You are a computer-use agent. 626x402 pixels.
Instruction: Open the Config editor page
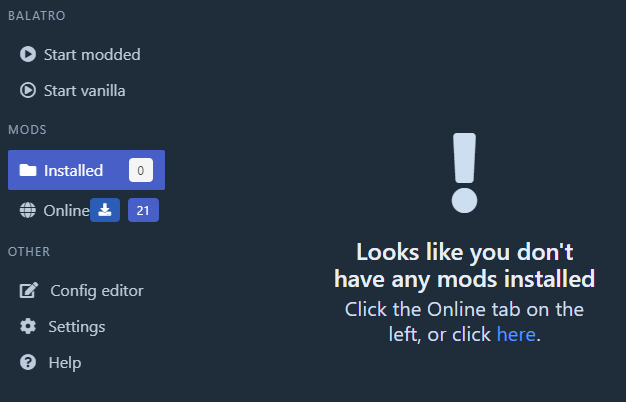[x=97, y=291]
